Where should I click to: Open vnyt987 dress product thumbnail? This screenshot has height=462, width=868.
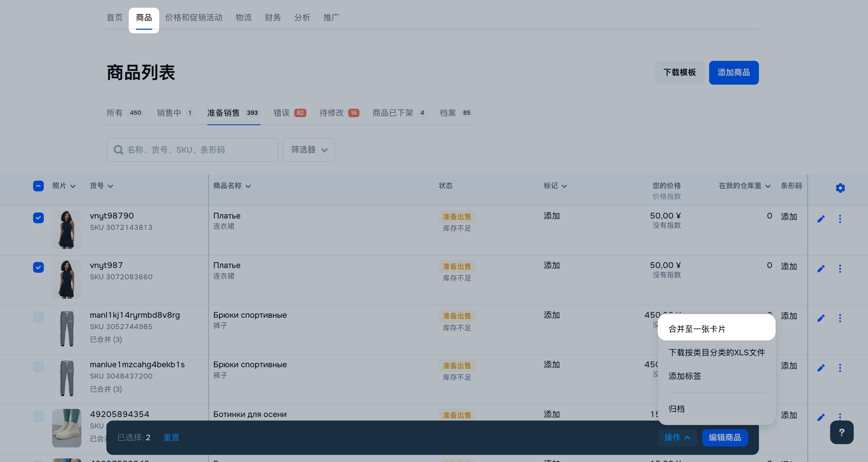[x=67, y=279]
